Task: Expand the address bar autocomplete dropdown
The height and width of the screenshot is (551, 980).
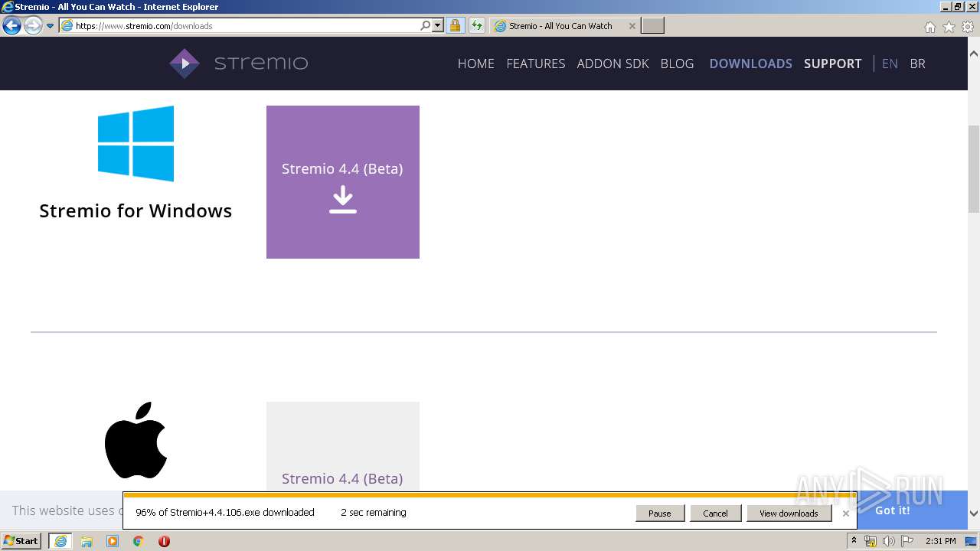Action: 438,25
